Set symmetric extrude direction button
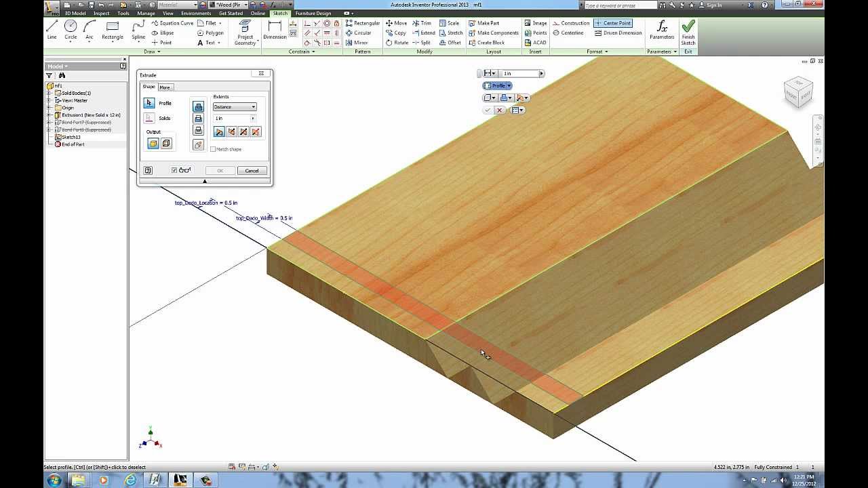The height and width of the screenshot is (488, 868). pyautogui.click(x=243, y=131)
